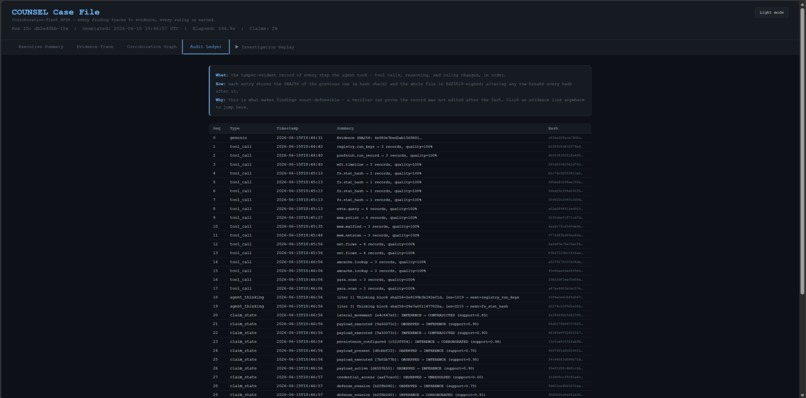Click the Summary column header

point(345,129)
